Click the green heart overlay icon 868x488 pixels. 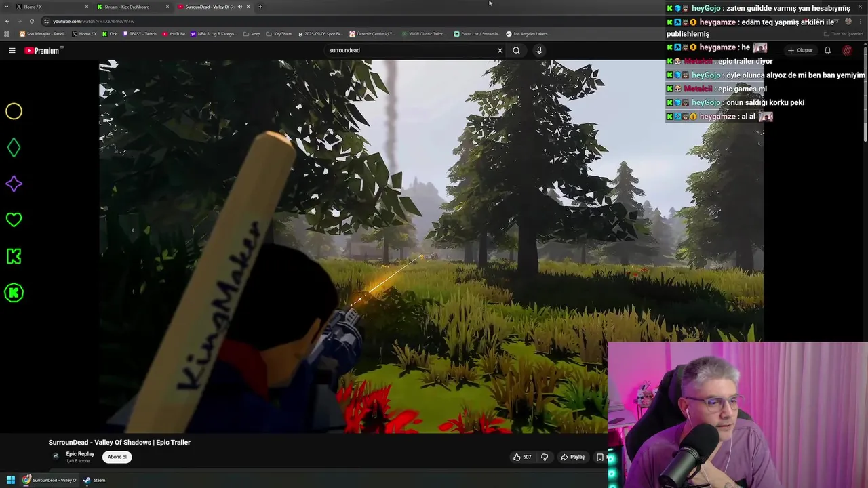[x=14, y=220]
